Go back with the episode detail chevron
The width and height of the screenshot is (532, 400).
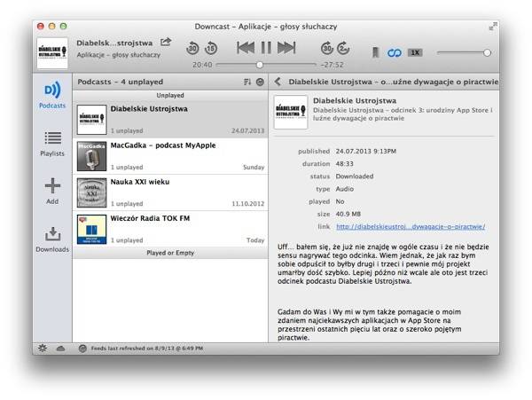click(278, 82)
